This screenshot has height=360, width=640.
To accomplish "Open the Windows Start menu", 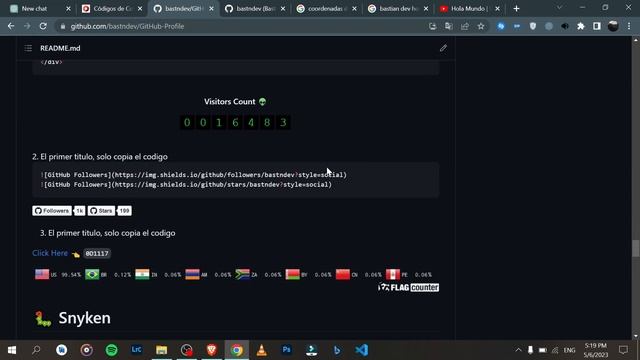I will click(12, 350).
